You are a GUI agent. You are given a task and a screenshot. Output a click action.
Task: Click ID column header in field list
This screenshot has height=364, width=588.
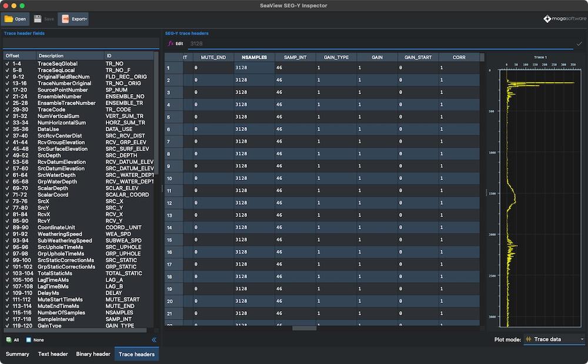click(129, 55)
